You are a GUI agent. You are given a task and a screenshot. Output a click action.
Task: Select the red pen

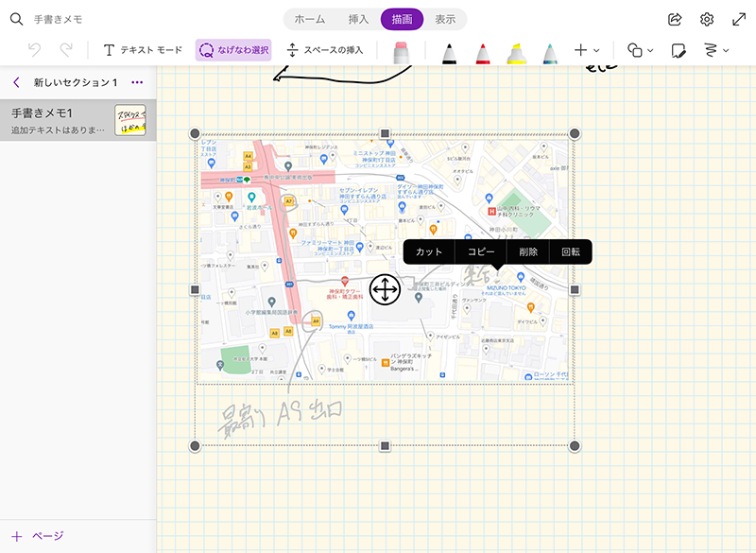[483, 53]
